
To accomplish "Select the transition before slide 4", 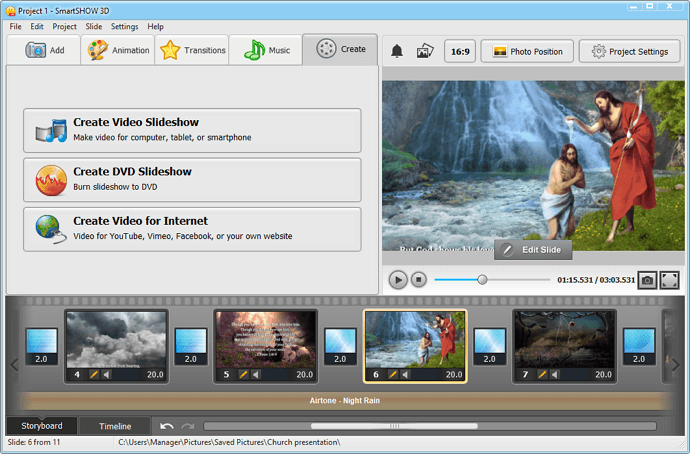I will (x=41, y=346).
